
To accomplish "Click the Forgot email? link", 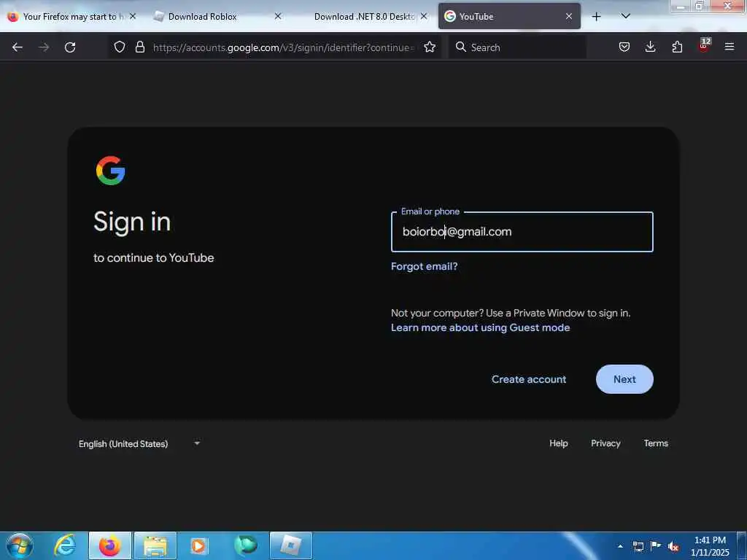I will (424, 266).
